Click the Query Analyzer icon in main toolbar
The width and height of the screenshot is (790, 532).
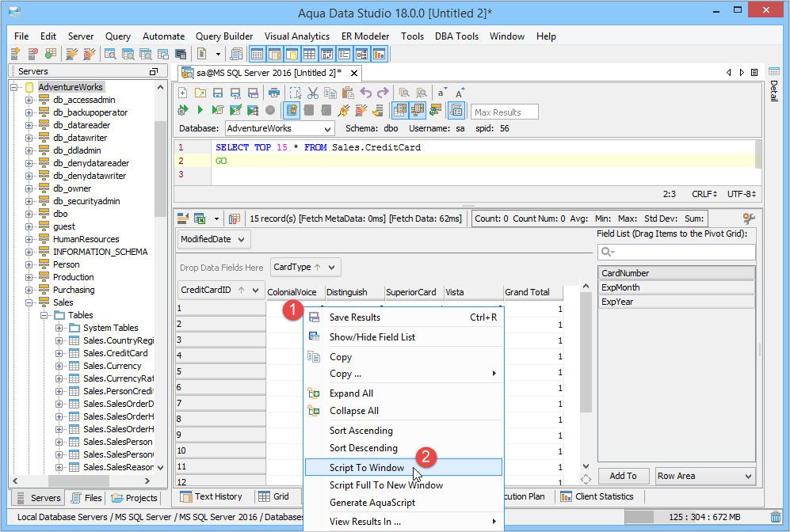coord(110,54)
